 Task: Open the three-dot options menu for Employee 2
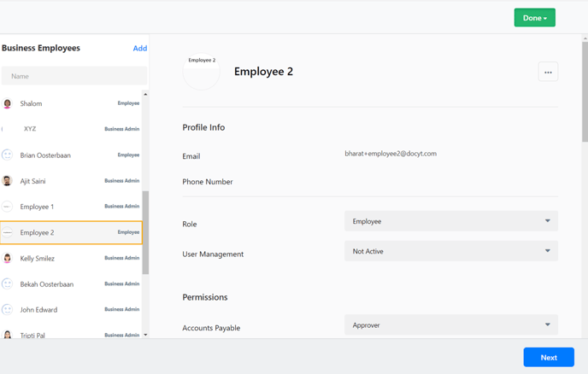point(548,72)
